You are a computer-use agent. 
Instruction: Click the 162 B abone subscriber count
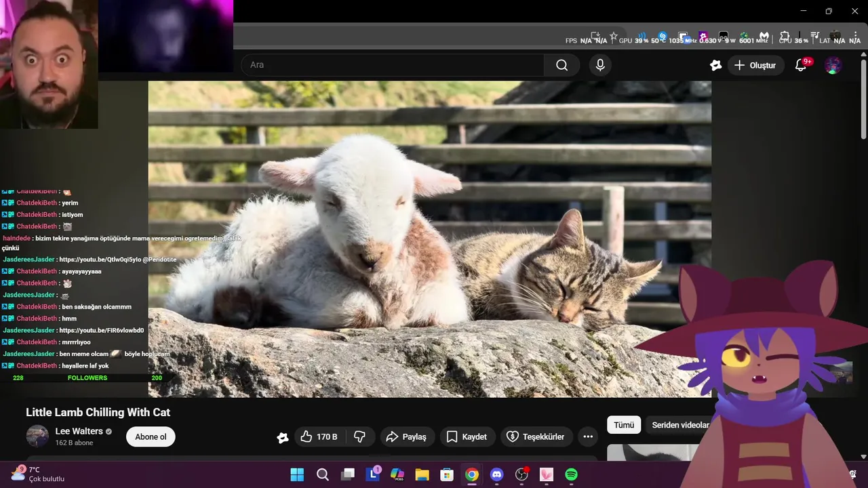pyautogui.click(x=74, y=443)
